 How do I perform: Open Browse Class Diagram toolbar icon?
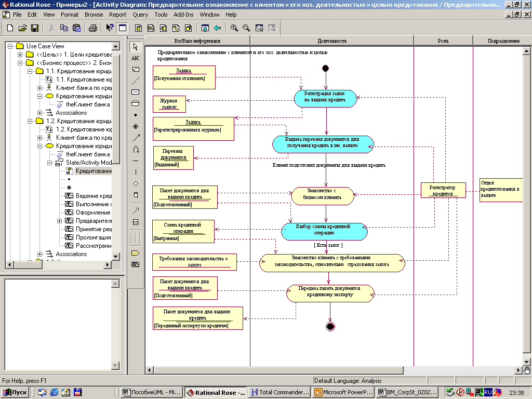138,28
